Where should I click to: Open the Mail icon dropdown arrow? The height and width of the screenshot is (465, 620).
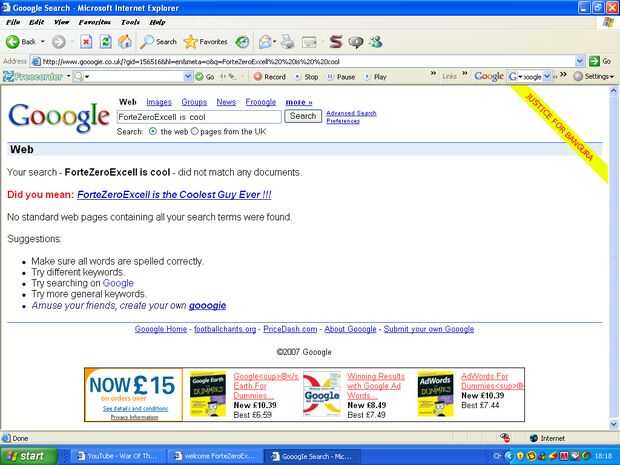click(x=274, y=42)
